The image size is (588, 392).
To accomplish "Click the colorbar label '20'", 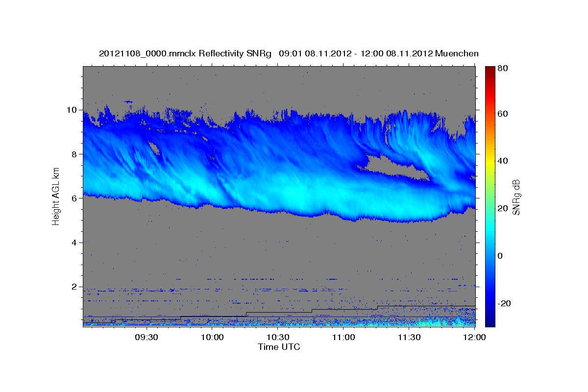I will pyautogui.click(x=502, y=208).
